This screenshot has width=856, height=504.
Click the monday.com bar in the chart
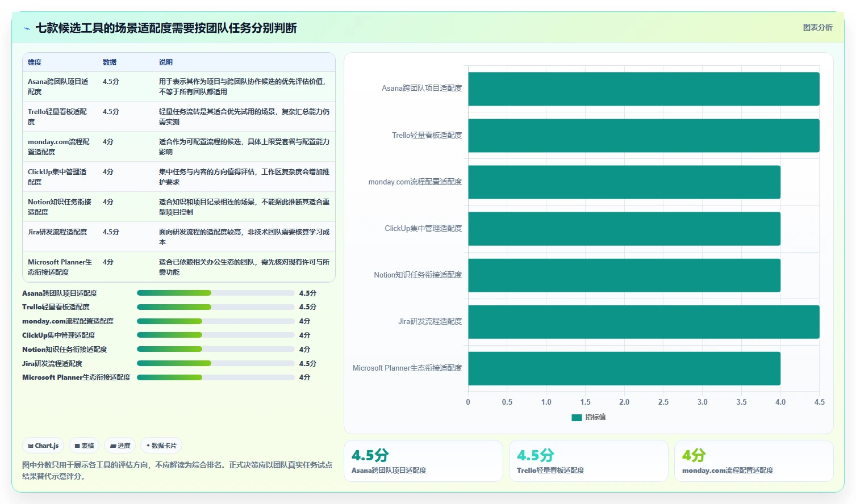(624, 182)
